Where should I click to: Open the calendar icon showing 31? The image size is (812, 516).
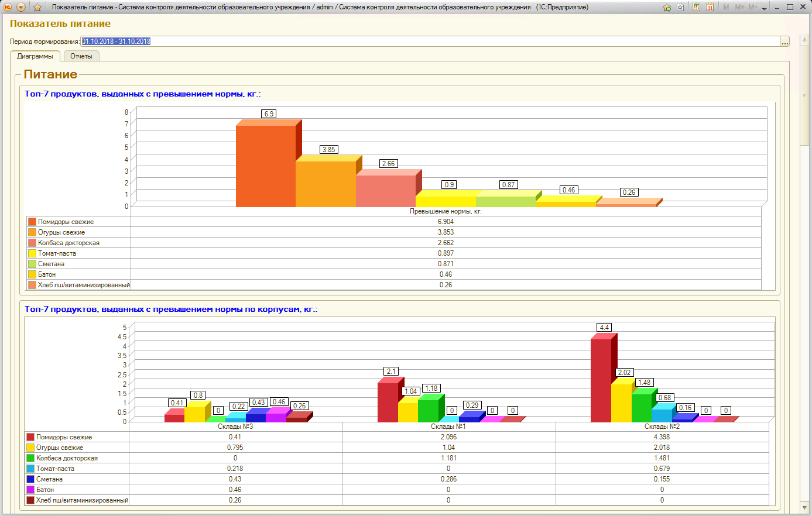pos(710,7)
